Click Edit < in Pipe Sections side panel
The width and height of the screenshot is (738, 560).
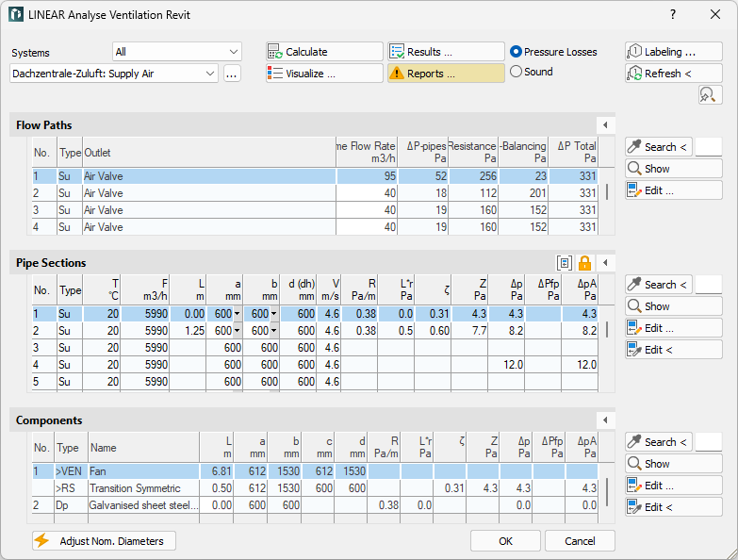pyautogui.click(x=674, y=350)
